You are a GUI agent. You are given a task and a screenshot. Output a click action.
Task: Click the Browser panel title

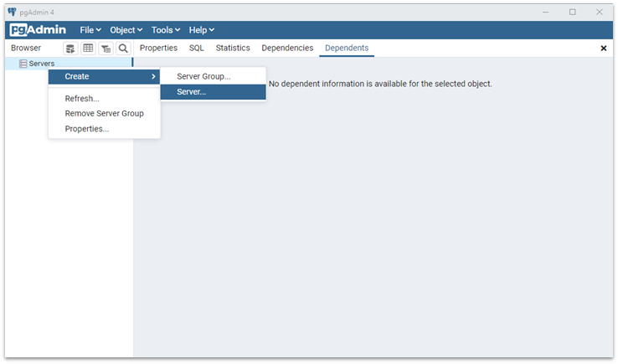tap(26, 48)
